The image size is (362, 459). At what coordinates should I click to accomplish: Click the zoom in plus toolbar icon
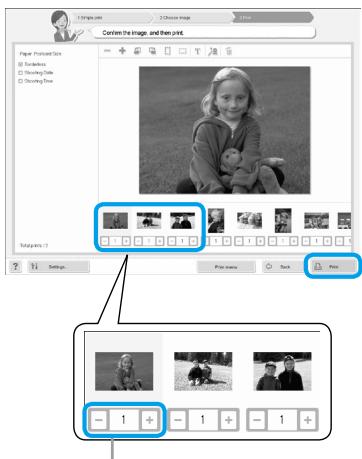pos(122,51)
